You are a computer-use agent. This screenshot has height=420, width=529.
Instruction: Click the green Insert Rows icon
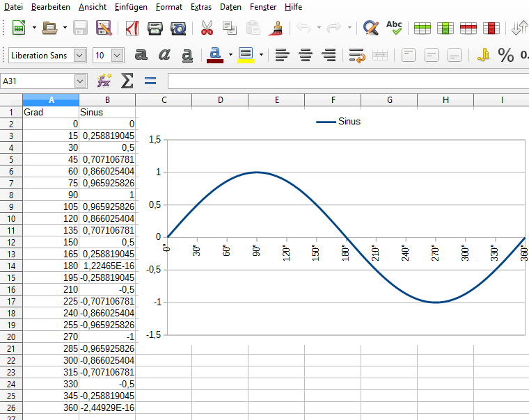pyautogui.click(x=423, y=29)
